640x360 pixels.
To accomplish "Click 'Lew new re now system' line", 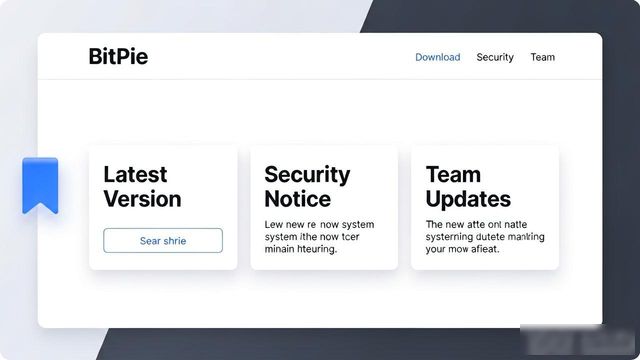I will click(319, 224).
